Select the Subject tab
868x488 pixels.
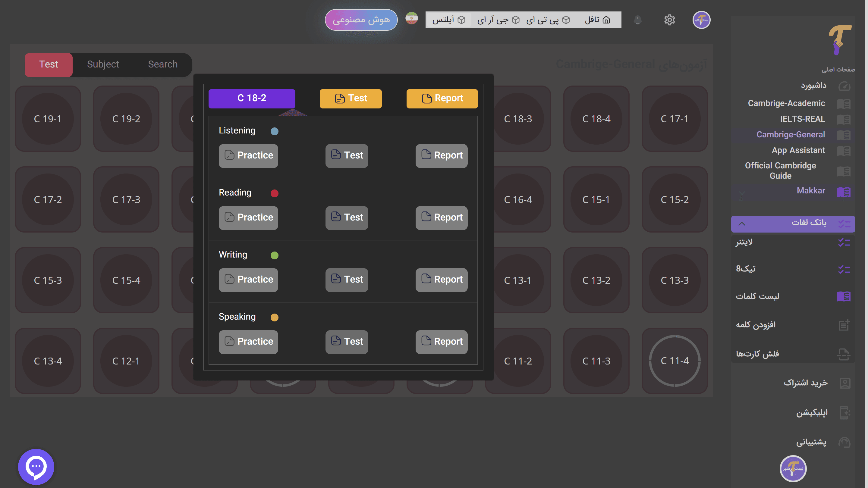103,64
